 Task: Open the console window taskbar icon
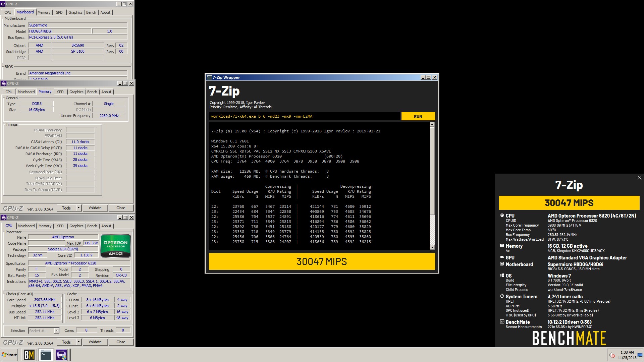46,355
